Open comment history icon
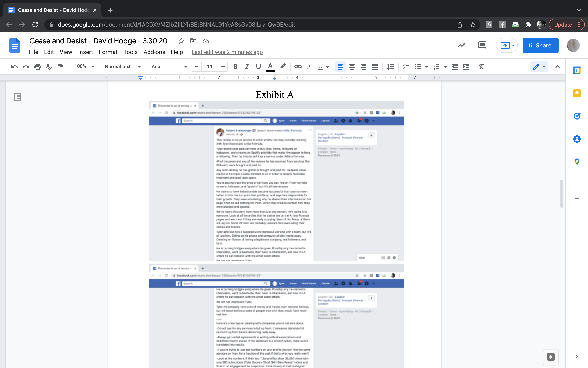Viewport: 588px width, 368px height. click(482, 45)
